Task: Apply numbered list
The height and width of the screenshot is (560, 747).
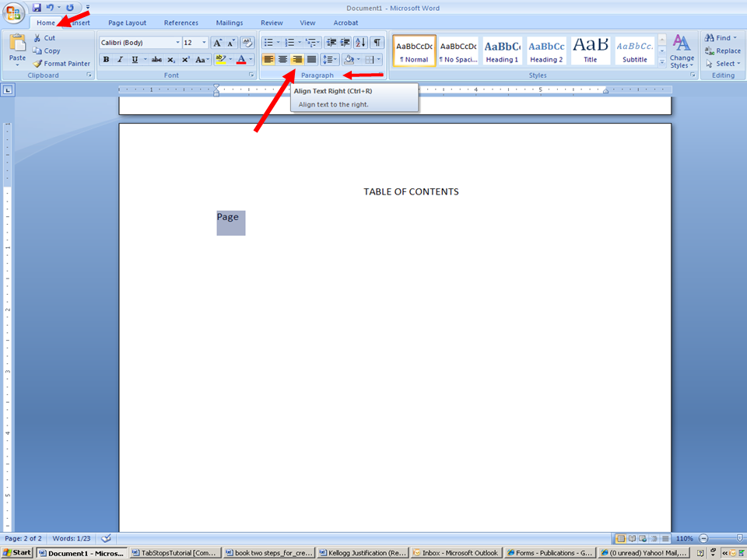Action: (289, 42)
